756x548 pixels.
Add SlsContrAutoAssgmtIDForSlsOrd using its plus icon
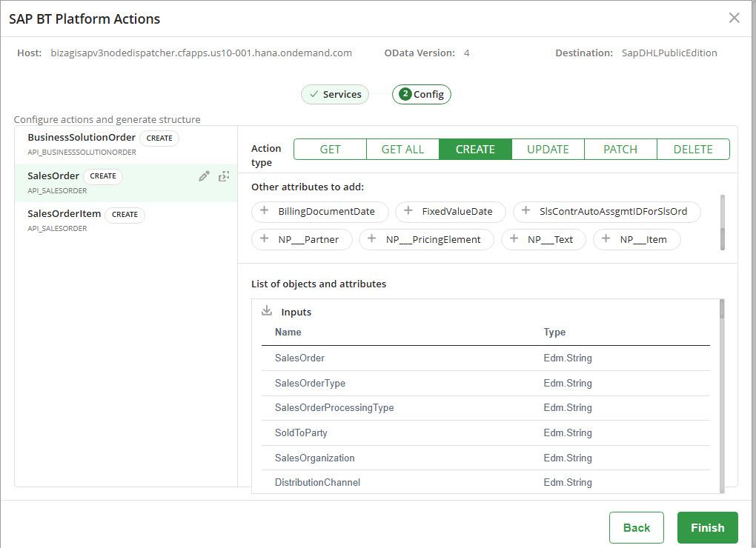[526, 210]
